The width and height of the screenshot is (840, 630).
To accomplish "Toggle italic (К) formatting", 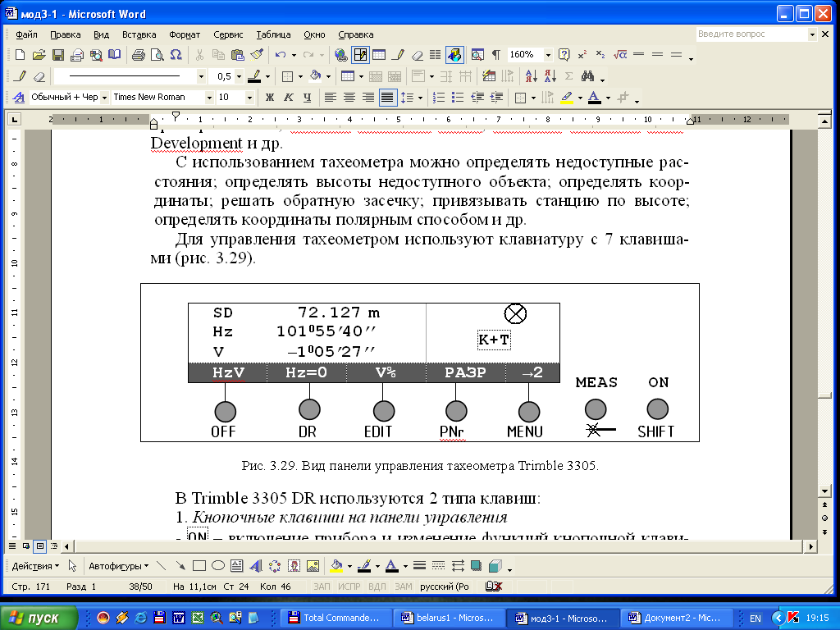I will pos(288,98).
